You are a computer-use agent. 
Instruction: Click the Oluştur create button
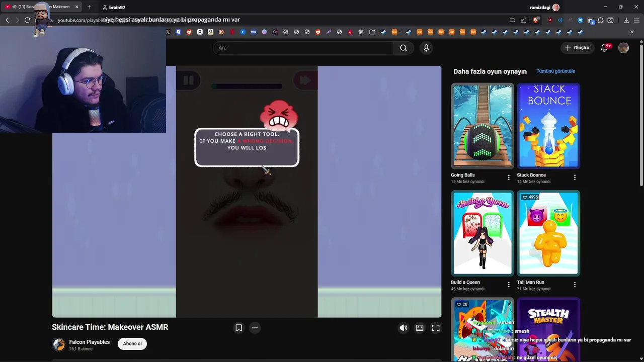[577, 48]
